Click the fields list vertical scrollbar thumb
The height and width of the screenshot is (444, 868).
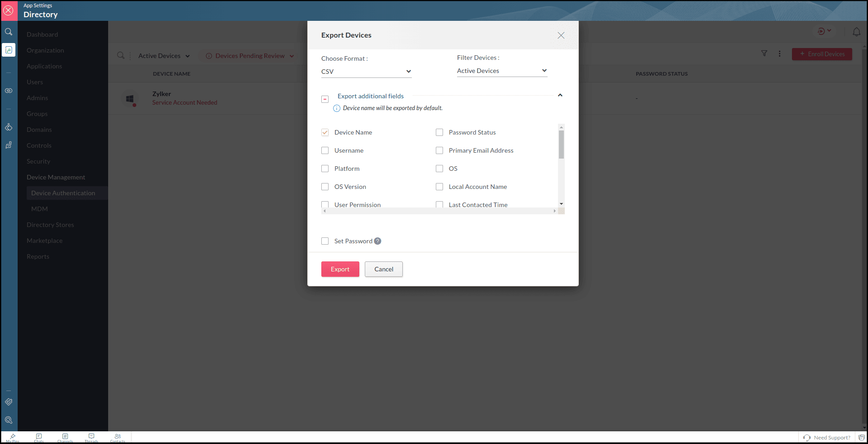[561, 145]
